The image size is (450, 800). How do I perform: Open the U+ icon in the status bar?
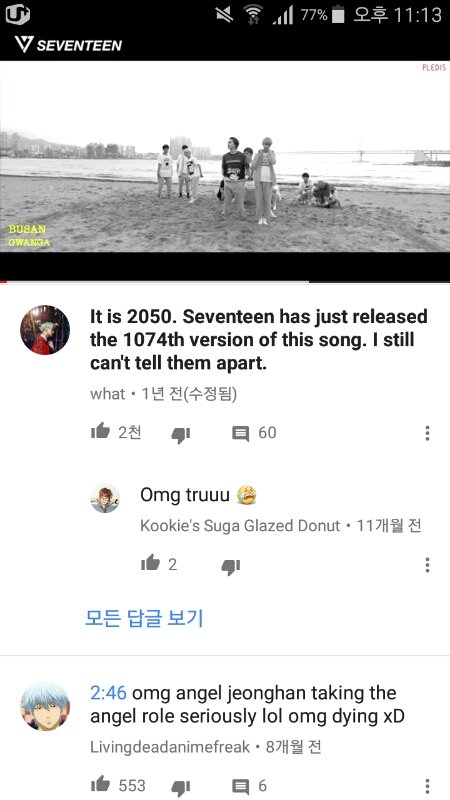18,15
